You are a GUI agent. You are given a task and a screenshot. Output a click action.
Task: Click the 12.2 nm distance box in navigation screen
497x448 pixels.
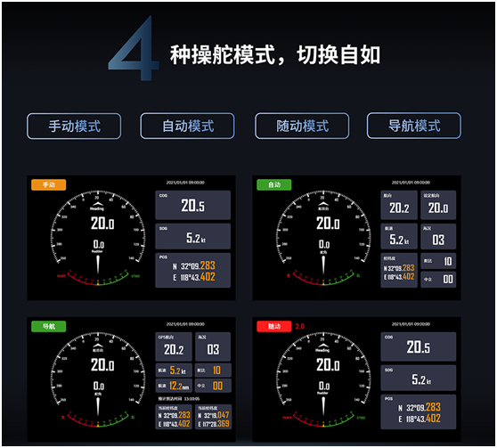coord(174,386)
